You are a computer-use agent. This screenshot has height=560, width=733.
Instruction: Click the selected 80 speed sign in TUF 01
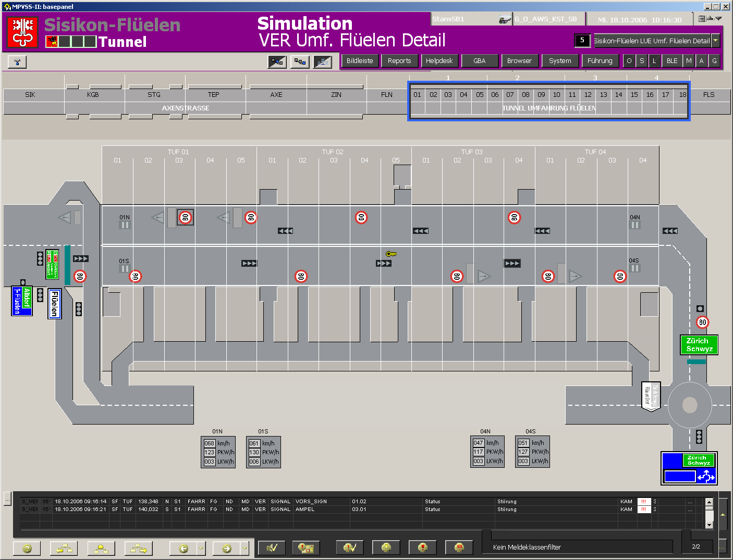185,217
